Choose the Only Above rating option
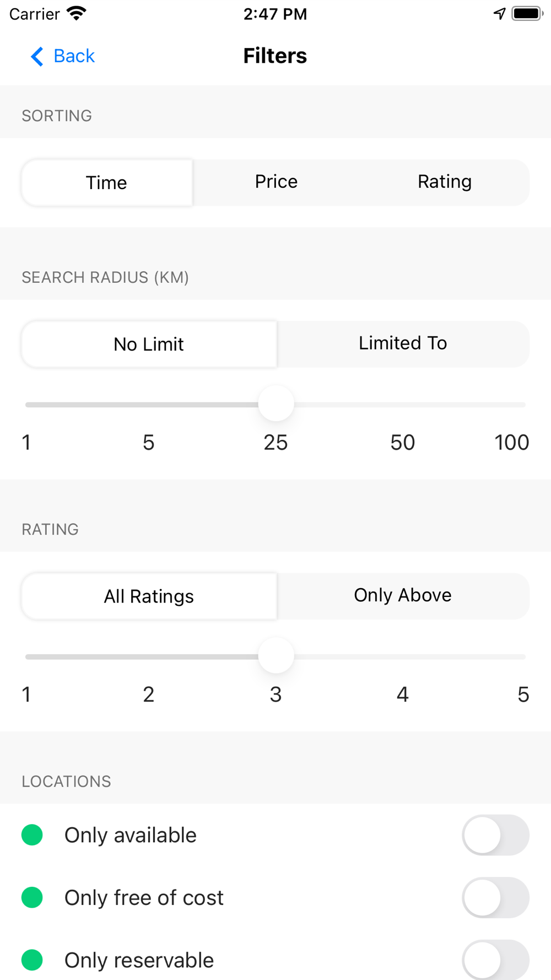Viewport: 551px width, 980px height. (403, 595)
